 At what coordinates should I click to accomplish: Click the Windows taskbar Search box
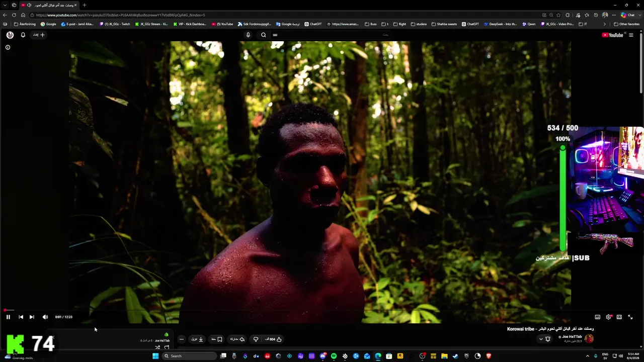(189, 356)
